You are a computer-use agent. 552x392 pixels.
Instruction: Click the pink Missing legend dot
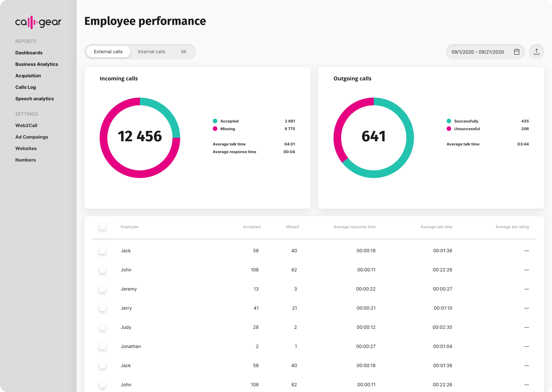click(215, 129)
